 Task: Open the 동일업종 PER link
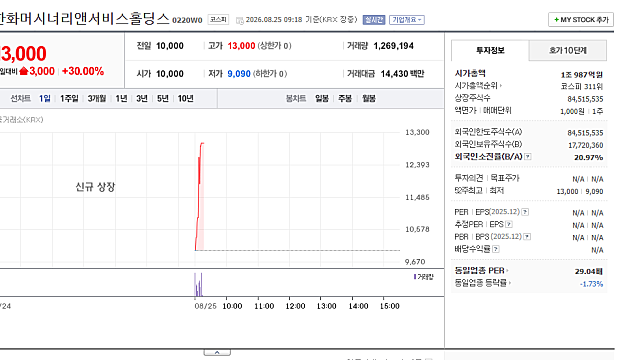[x=482, y=271]
